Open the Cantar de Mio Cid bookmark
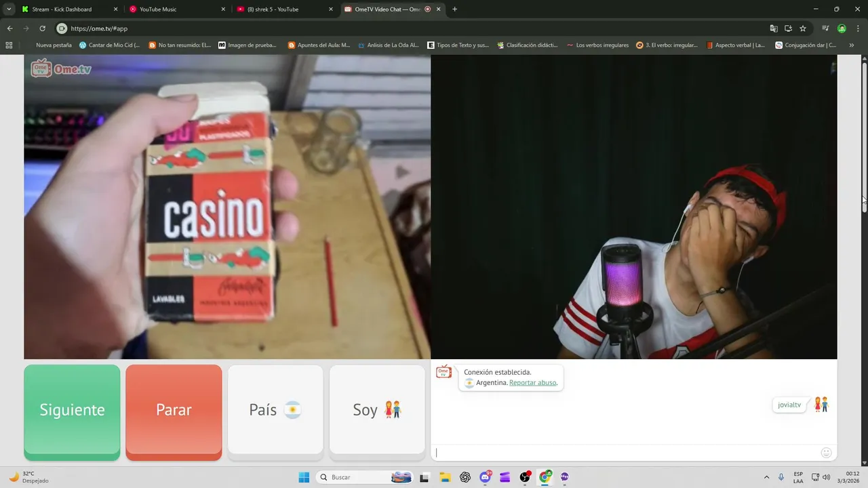Screen dimensions: 868x488 tap(109, 45)
